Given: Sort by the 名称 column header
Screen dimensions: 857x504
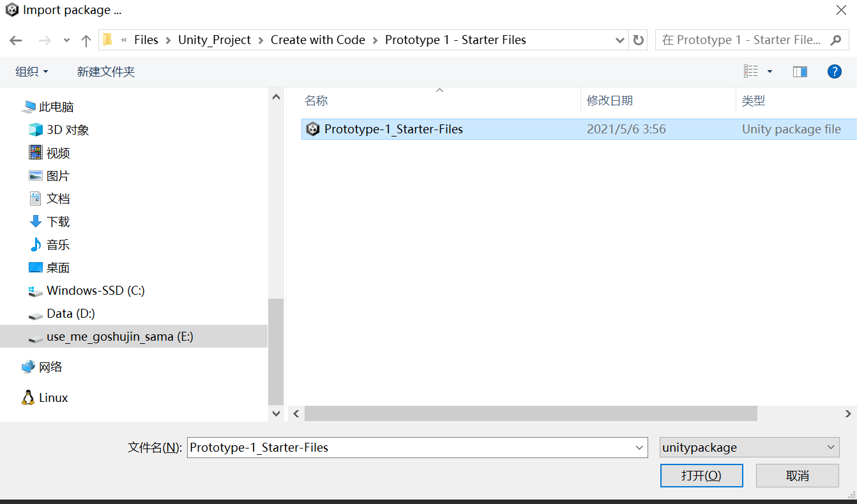Looking at the screenshot, I should (316, 100).
